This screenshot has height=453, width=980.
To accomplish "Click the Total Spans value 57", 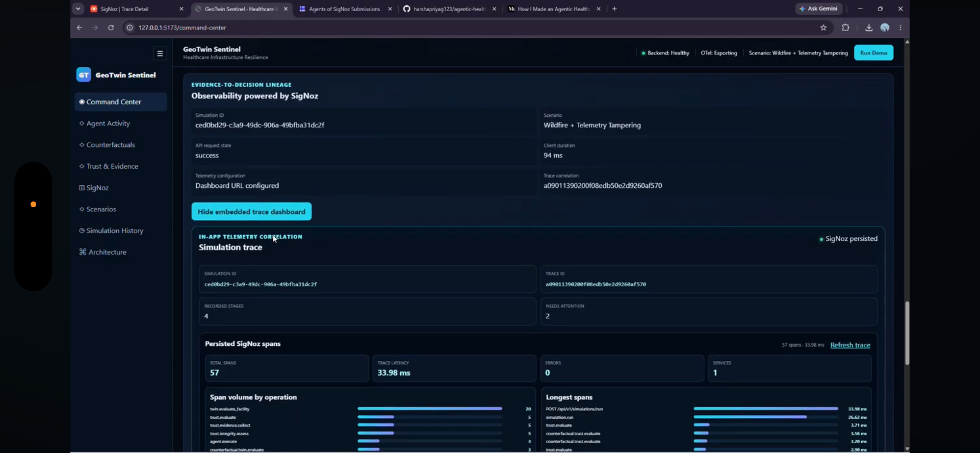I will (x=214, y=373).
